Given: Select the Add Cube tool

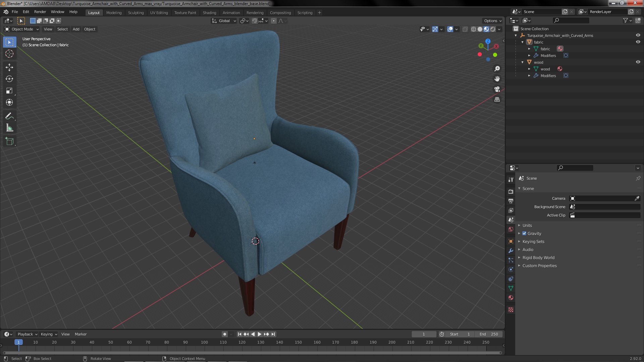Looking at the screenshot, I should (x=9, y=141).
